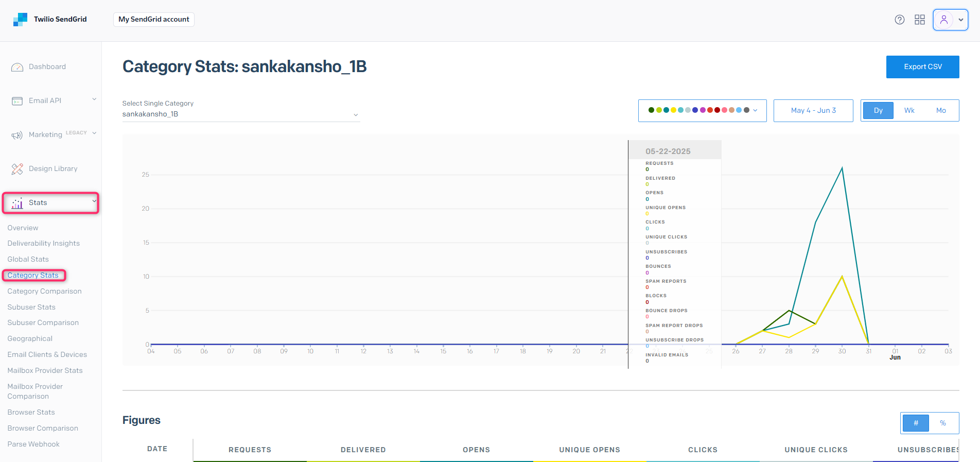Switch chart granularity to Wk (weekly)
This screenshot has width=980, height=462.
pos(909,111)
